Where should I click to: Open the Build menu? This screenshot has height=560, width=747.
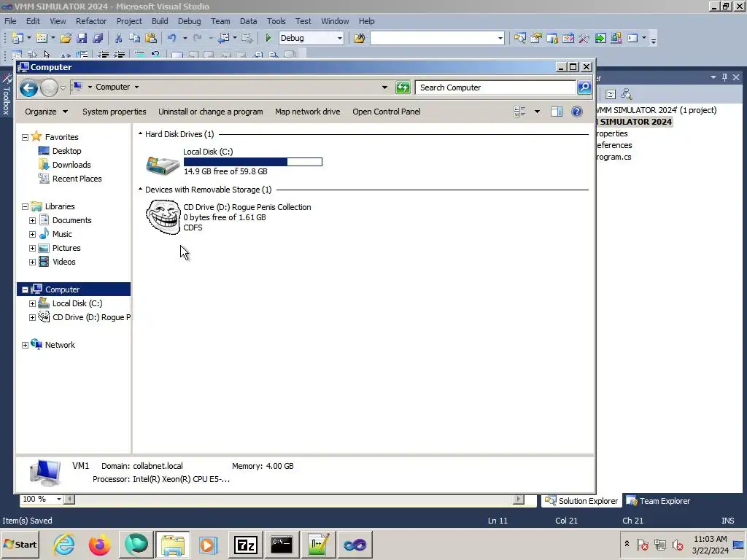[160, 21]
